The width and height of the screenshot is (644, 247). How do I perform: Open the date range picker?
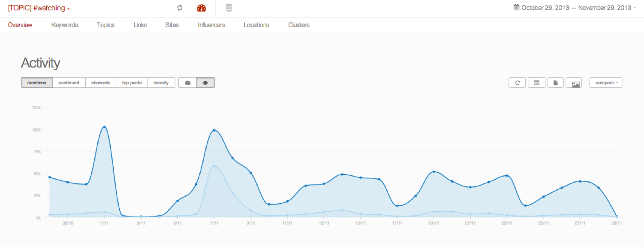[x=574, y=8]
